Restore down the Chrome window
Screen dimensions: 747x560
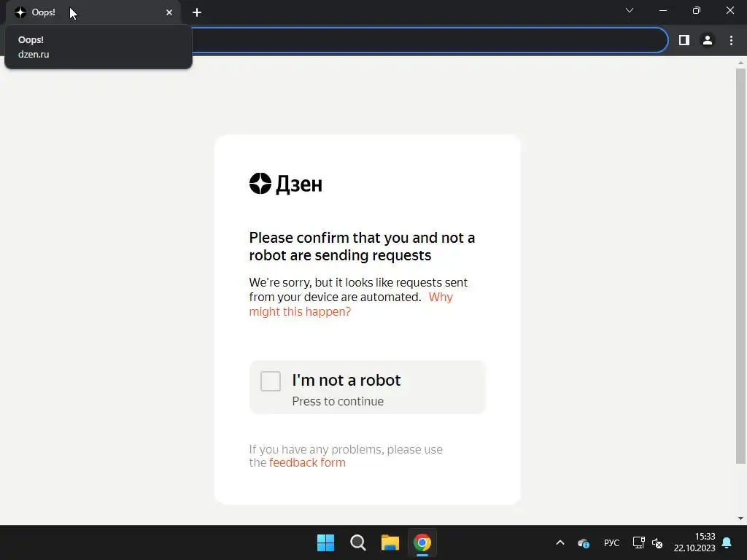pos(697,10)
